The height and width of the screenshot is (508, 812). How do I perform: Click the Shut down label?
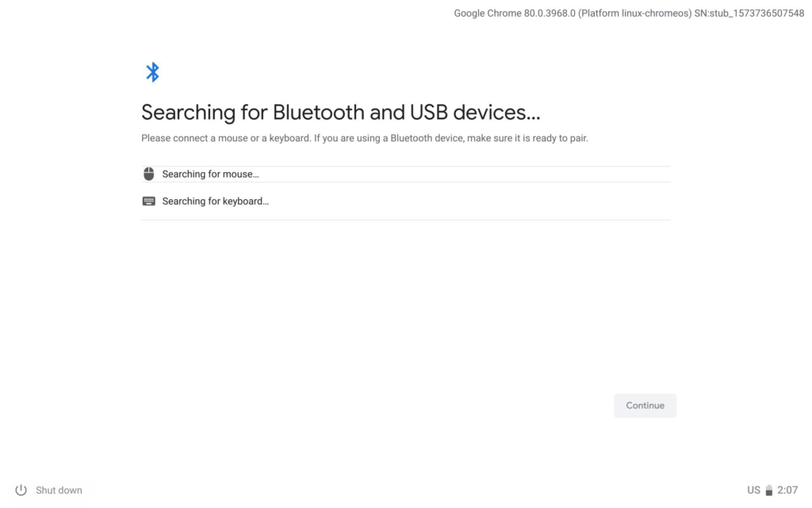click(59, 490)
